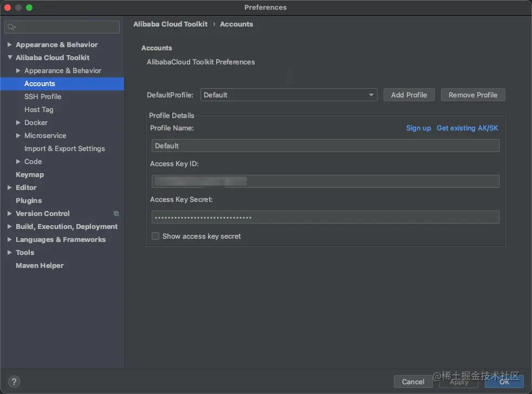This screenshot has height=394, width=532.
Task: Collapse the Alibaba Cloud Toolkit section
Action: click(x=10, y=57)
